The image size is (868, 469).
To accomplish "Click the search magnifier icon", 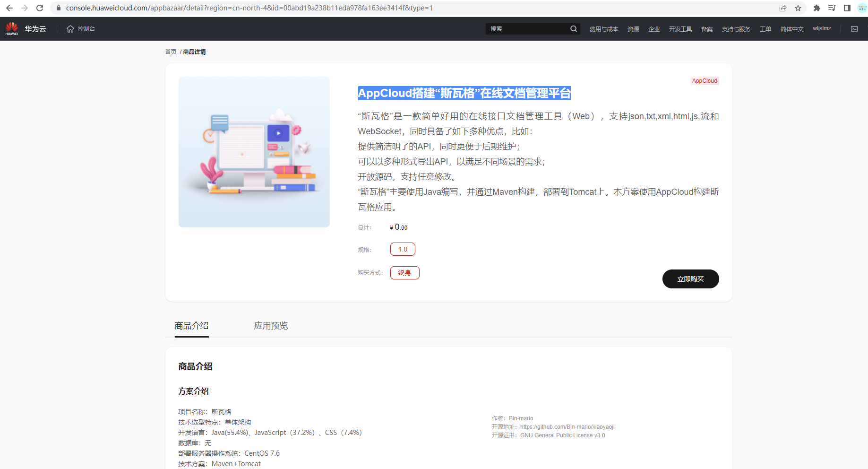I will pos(574,29).
